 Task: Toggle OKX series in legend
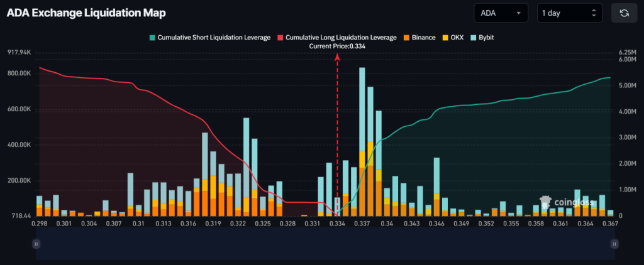point(452,37)
